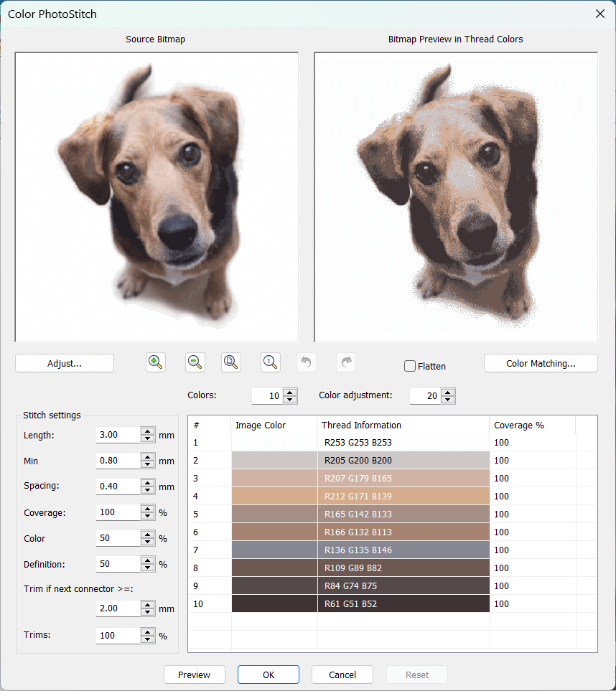Select the R212 G171 B139 thread color row

(x=403, y=496)
